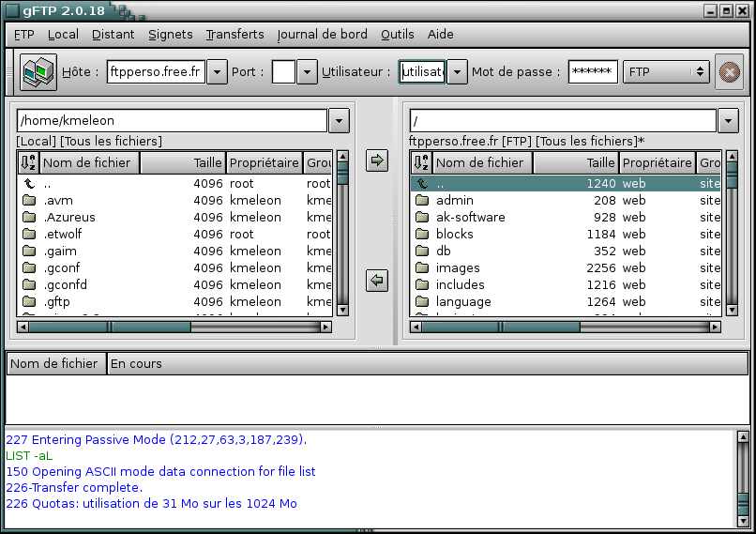This screenshot has height=534, width=756.
Task: Focus the Utilisateur input field
Action: [422, 72]
